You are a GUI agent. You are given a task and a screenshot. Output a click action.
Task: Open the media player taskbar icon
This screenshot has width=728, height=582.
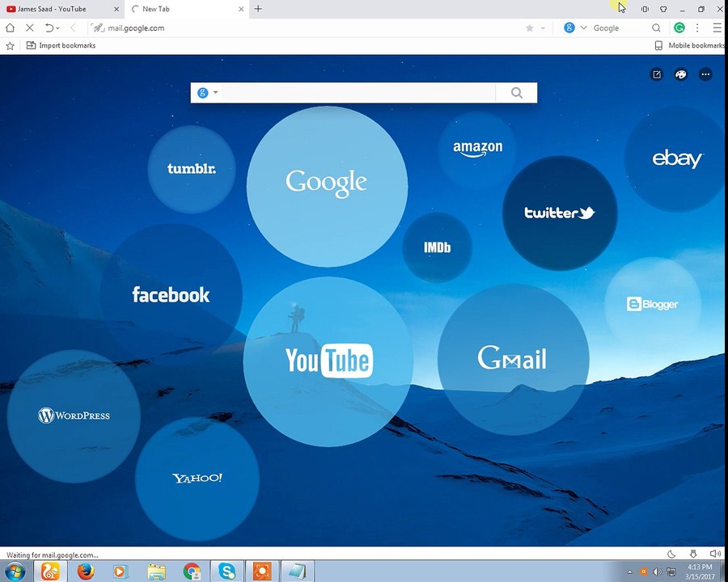(x=120, y=571)
